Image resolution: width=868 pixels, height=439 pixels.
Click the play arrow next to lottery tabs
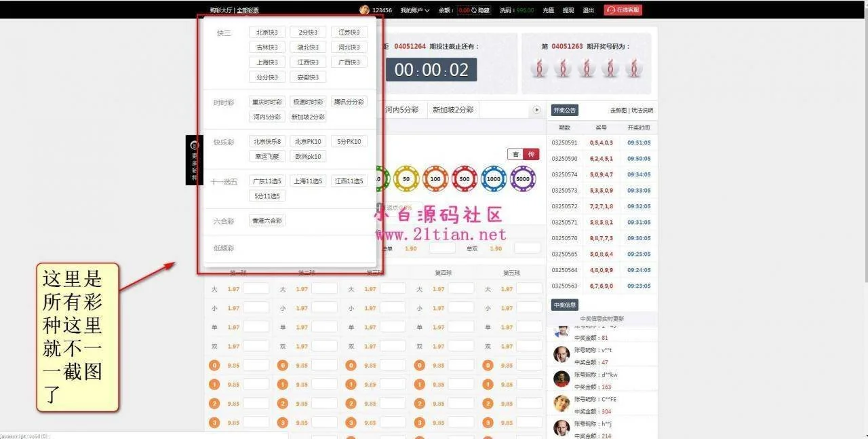(x=536, y=110)
